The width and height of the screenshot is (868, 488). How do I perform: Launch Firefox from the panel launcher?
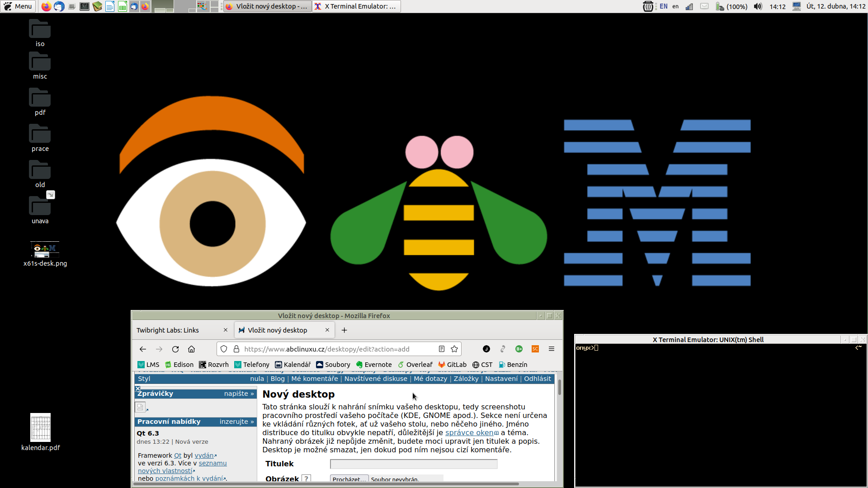click(x=46, y=6)
